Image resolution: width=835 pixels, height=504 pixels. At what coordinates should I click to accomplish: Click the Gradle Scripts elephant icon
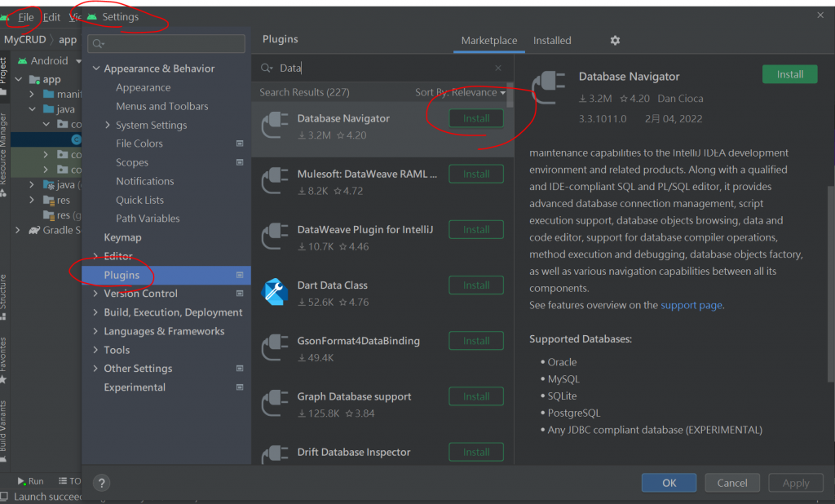(x=34, y=230)
